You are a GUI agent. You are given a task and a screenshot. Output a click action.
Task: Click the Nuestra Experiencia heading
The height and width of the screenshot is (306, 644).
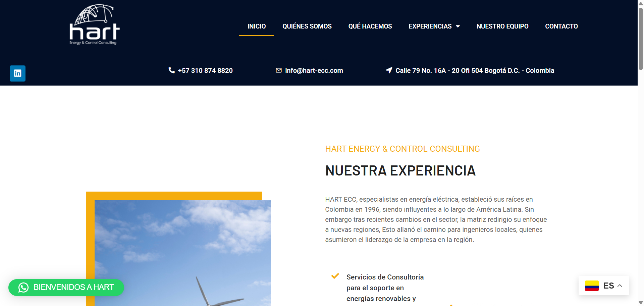(x=400, y=171)
